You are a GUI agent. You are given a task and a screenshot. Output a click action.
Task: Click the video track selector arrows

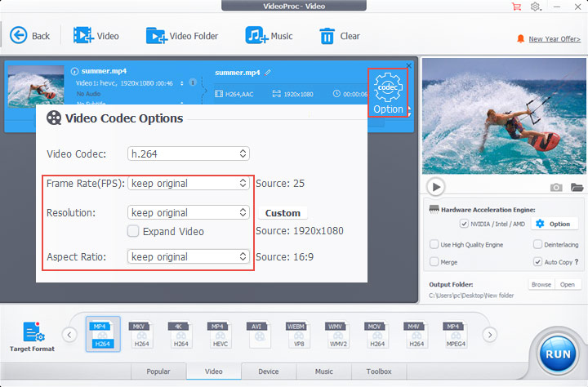[x=182, y=83]
